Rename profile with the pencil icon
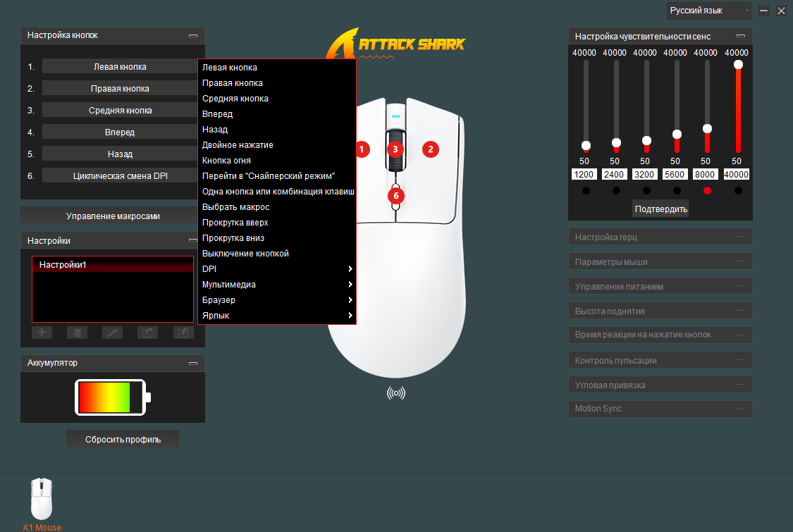 [x=112, y=333]
